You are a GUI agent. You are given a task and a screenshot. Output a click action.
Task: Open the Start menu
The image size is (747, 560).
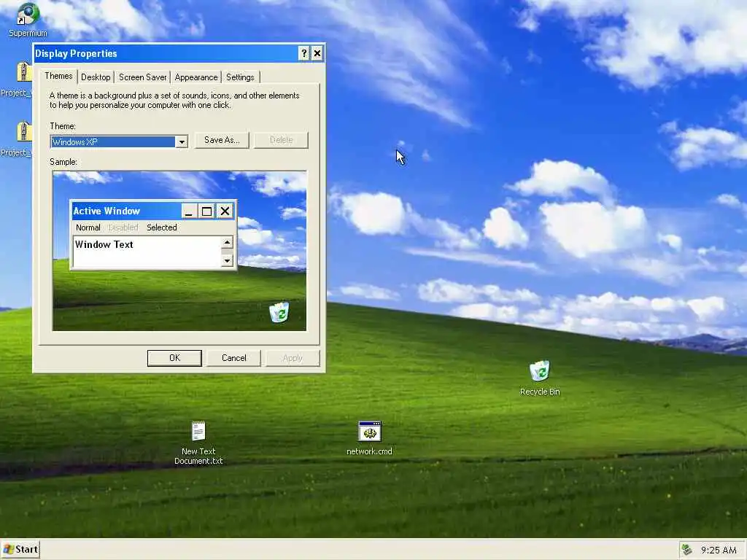tap(20, 550)
